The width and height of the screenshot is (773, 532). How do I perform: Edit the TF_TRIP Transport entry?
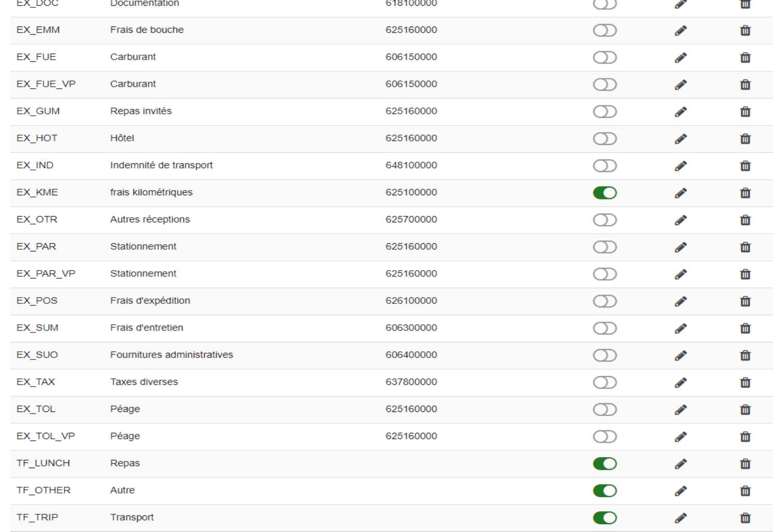point(681,518)
